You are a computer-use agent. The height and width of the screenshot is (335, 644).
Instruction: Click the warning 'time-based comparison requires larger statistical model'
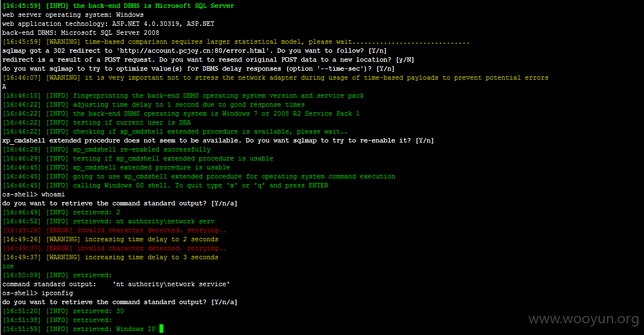(x=236, y=42)
